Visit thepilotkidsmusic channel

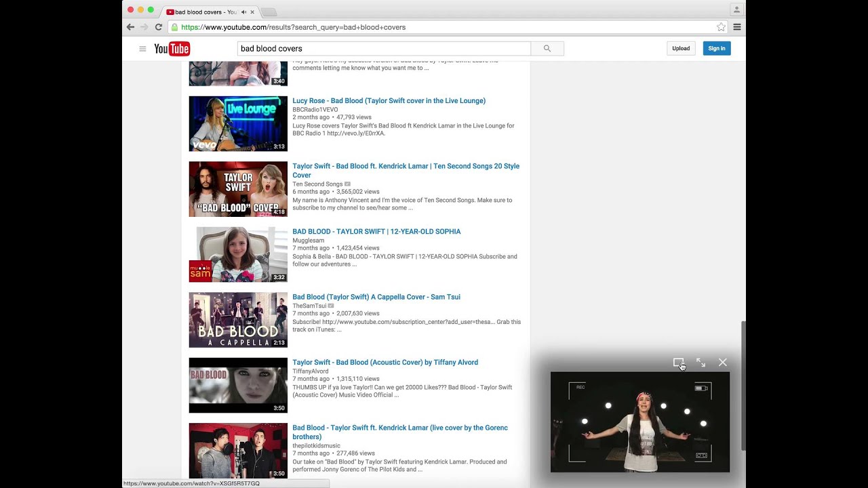click(317, 446)
